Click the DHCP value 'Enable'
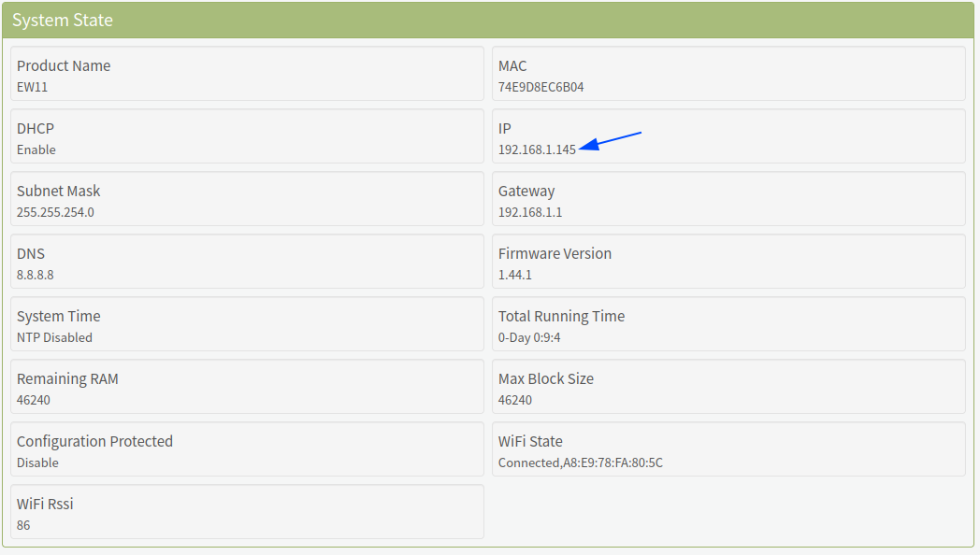The width and height of the screenshot is (980, 555). click(x=36, y=149)
